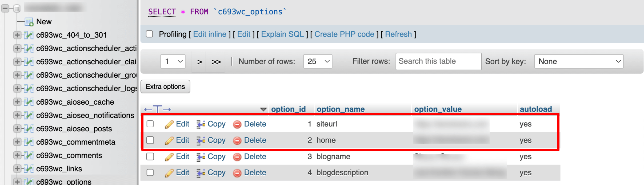
Task: Sort by option_name column header
Action: coord(341,109)
